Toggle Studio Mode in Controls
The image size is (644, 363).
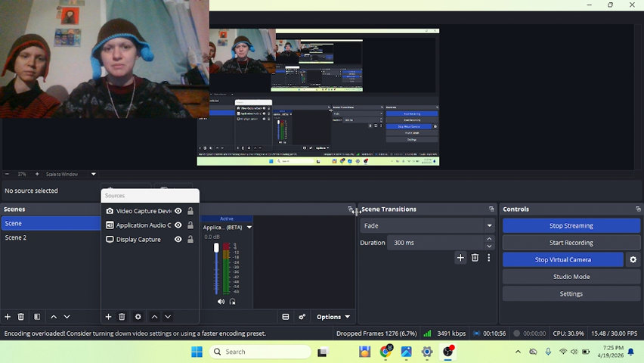coord(571,277)
